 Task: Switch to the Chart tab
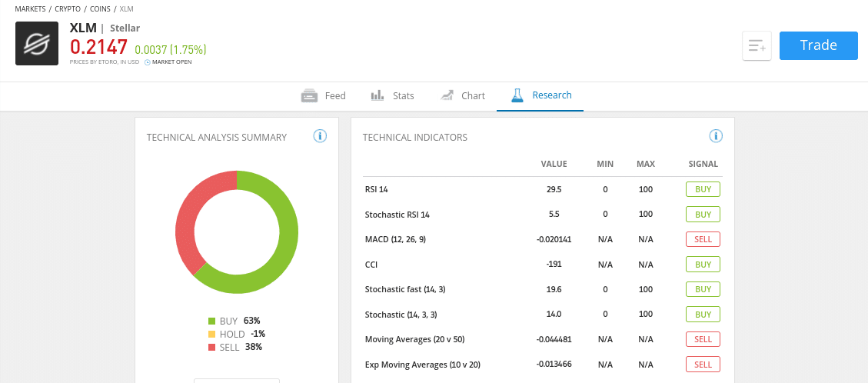tap(463, 95)
